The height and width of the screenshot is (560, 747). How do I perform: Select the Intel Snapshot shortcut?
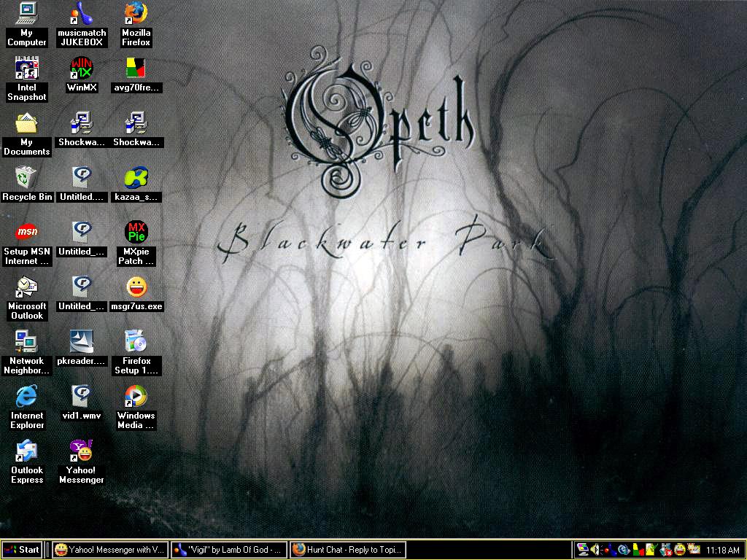tap(26, 69)
